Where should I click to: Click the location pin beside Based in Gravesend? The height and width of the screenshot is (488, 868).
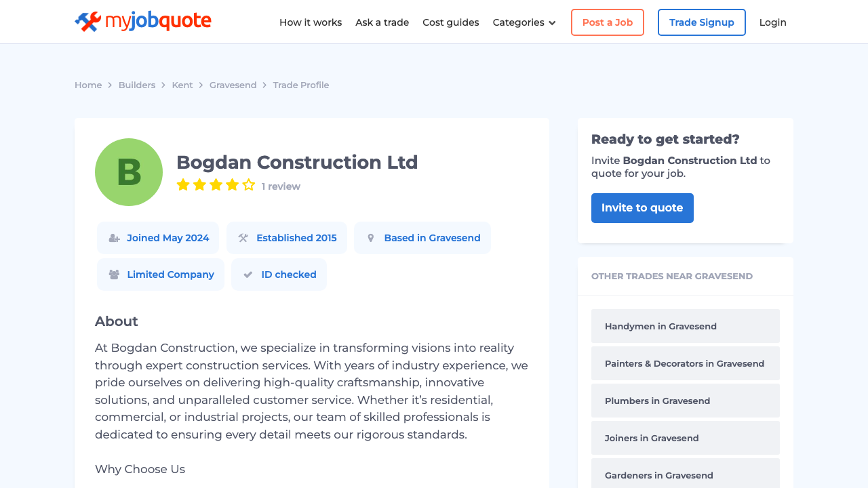click(x=370, y=238)
